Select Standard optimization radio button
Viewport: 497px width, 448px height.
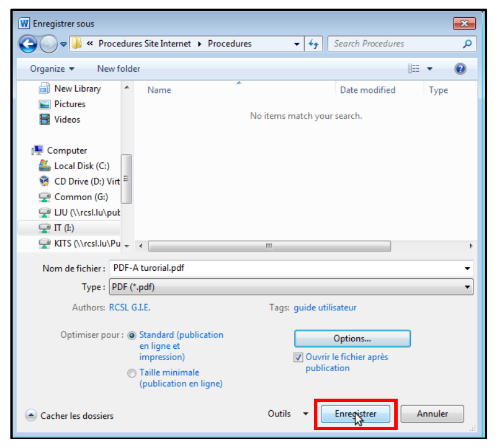coord(132,335)
